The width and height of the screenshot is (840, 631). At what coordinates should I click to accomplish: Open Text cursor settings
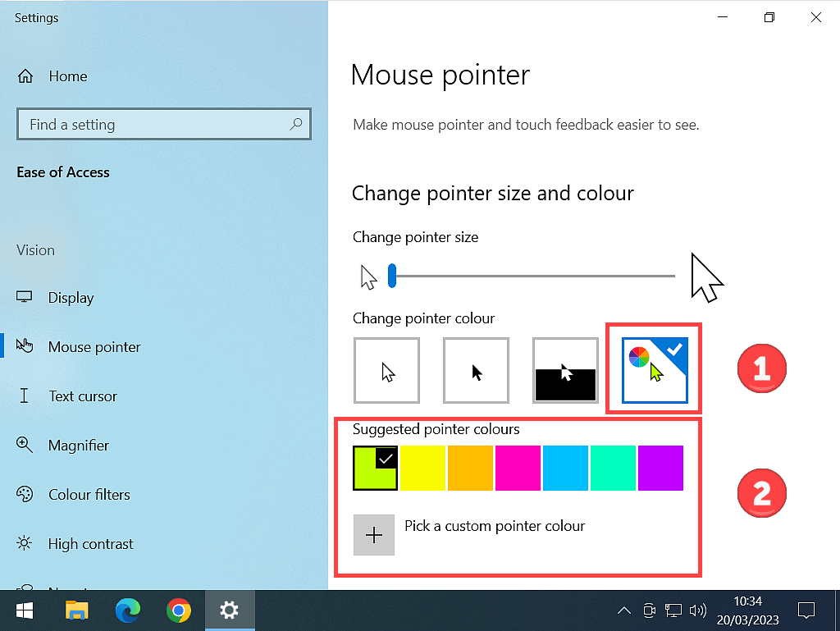coord(82,396)
